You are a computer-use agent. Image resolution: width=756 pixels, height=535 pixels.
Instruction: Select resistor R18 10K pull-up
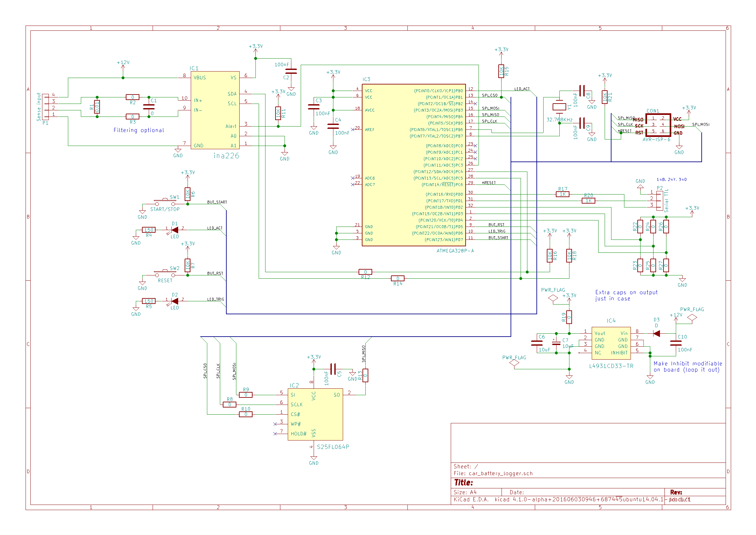[569, 255]
